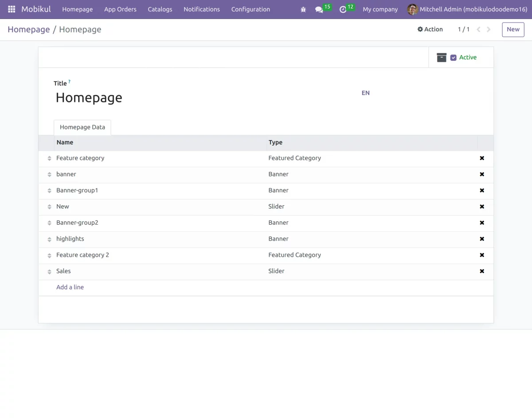The width and height of the screenshot is (532, 418).
Task: Click the EN language indicator
Action: click(x=365, y=93)
